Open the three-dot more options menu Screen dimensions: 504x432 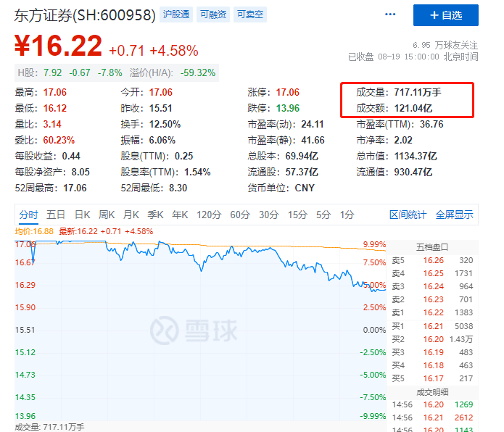pos(390,14)
